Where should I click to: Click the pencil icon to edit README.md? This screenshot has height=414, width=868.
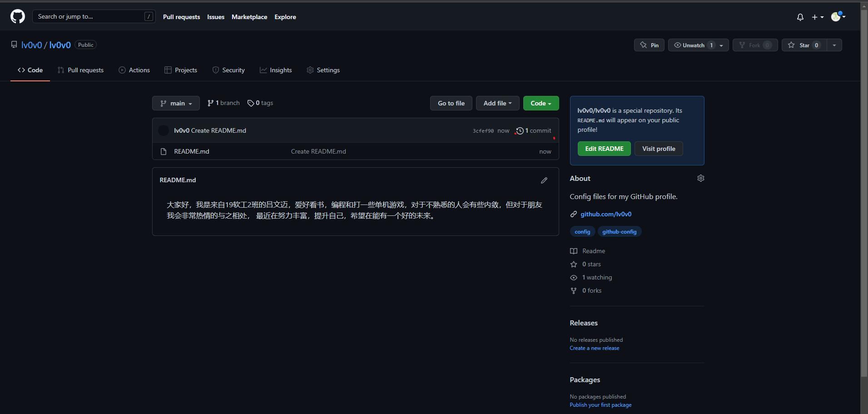point(544,180)
